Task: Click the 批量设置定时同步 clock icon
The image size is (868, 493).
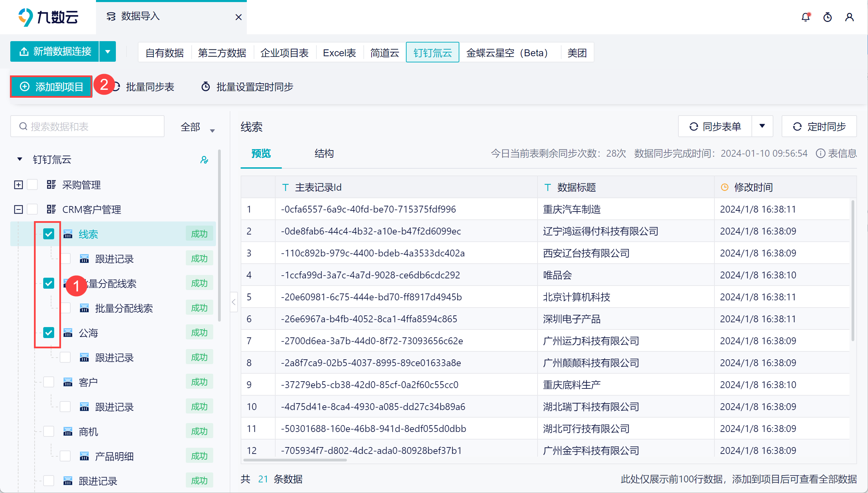Action: pos(206,87)
